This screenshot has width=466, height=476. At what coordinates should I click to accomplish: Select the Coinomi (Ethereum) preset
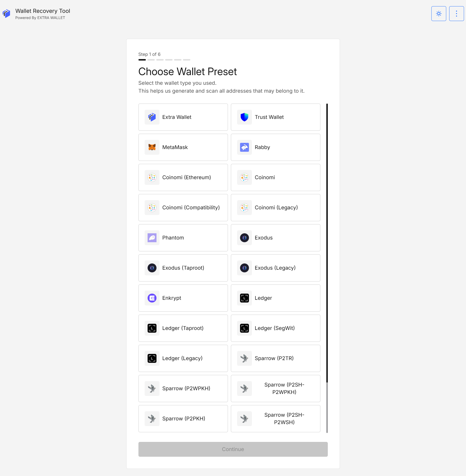coord(183,177)
